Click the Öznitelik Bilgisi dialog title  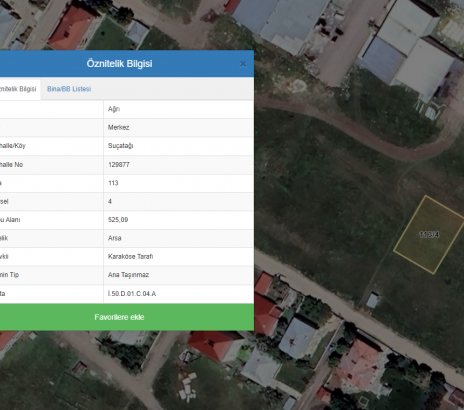[119, 64]
